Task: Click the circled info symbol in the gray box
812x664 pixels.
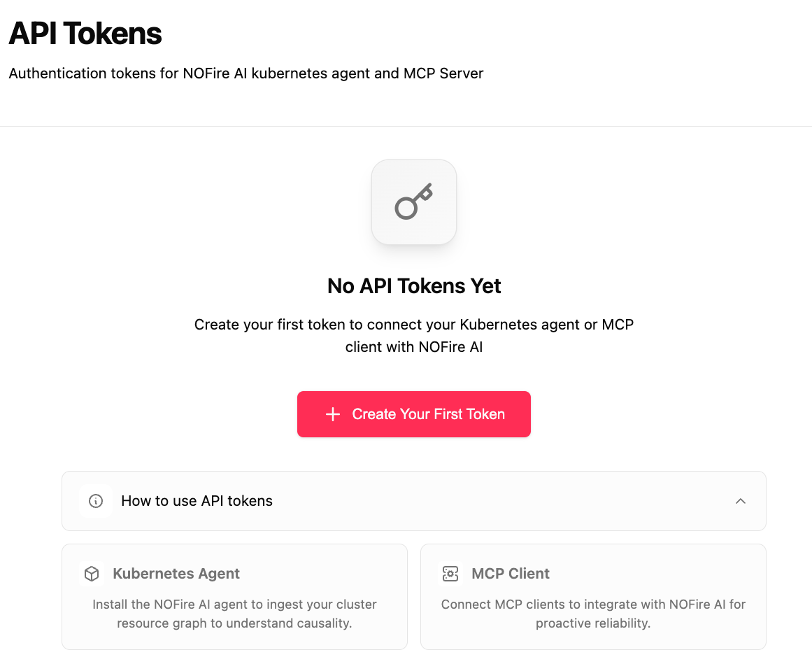Action: click(95, 501)
